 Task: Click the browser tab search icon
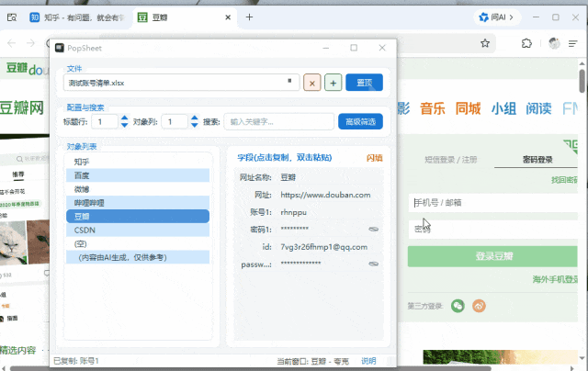click(x=12, y=17)
